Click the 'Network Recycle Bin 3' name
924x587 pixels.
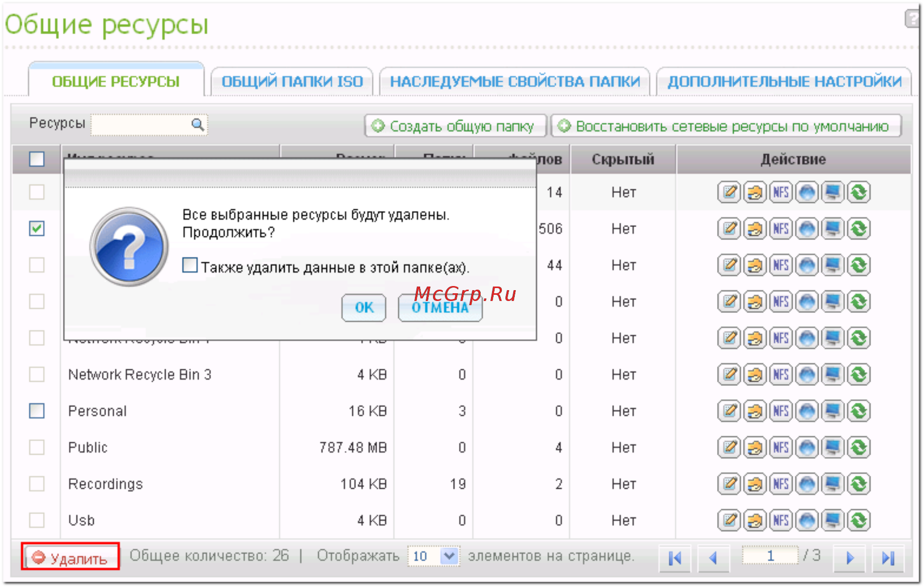(140, 374)
